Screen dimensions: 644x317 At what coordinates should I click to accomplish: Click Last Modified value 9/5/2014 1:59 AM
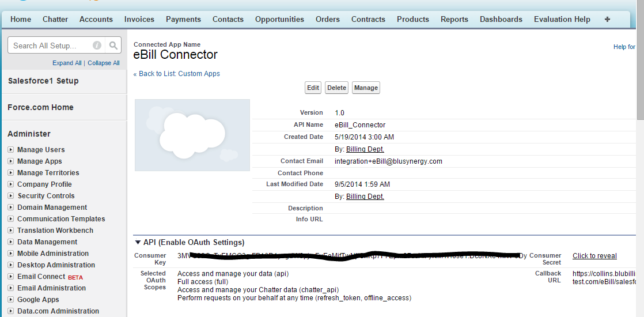click(x=362, y=184)
